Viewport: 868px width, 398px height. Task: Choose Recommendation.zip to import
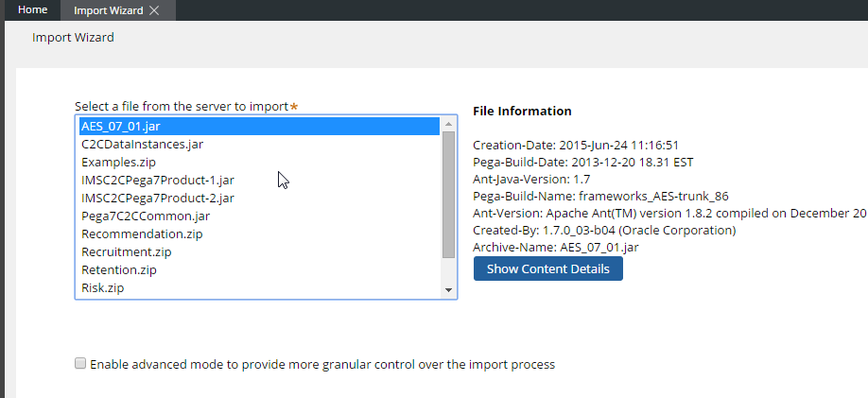[142, 234]
